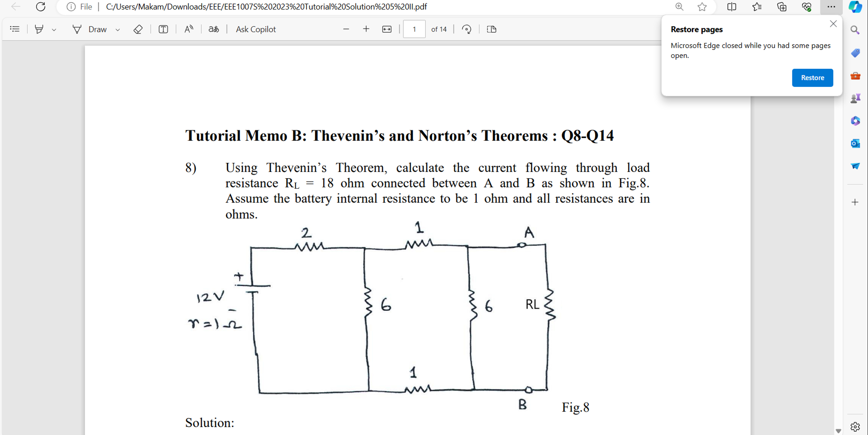Screen dimensions: 868x435
Task: Dismiss the Restore pages notification
Action: coord(833,24)
